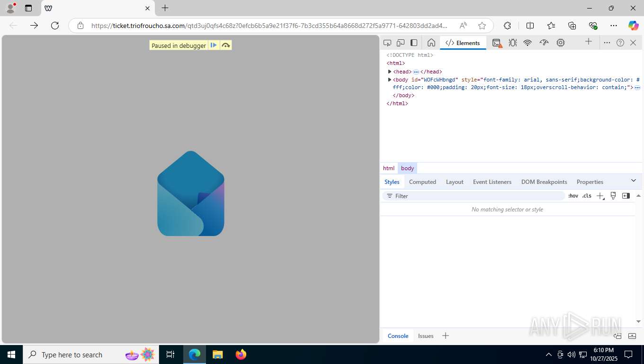Switch to Properties tab
The height and width of the screenshot is (364, 644).
pyautogui.click(x=590, y=182)
